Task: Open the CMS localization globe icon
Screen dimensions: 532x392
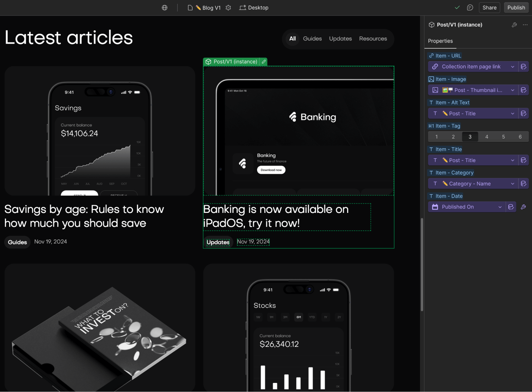Action: [x=164, y=8]
